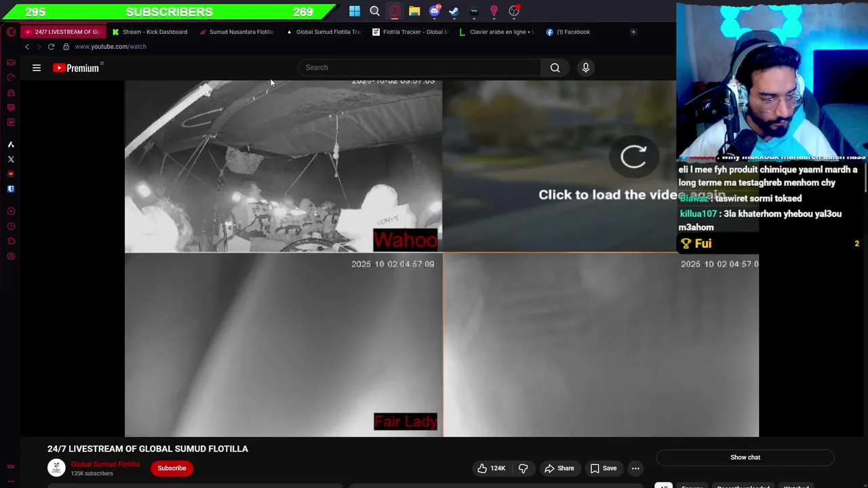This screenshot has width=868, height=488.
Task: Open the M-square sidebar icon in Opera
Action: (x=11, y=122)
